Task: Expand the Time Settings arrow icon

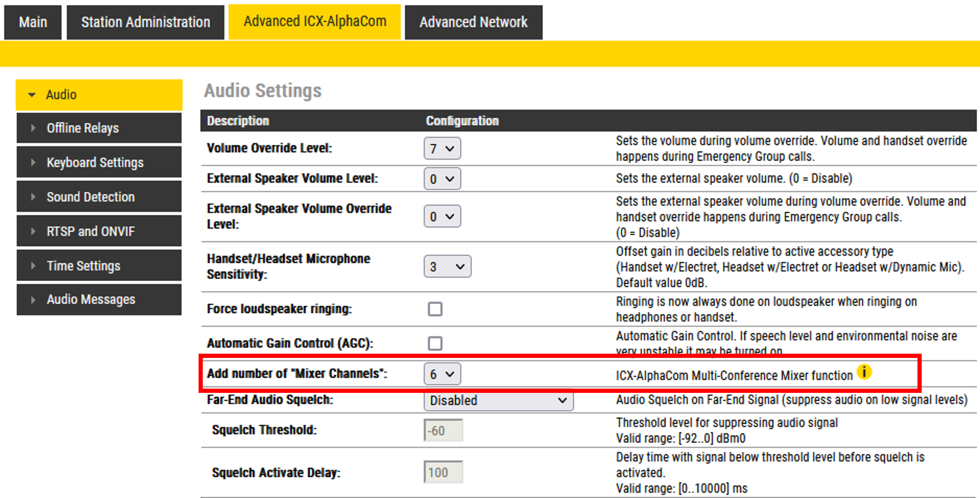Action: (33, 266)
